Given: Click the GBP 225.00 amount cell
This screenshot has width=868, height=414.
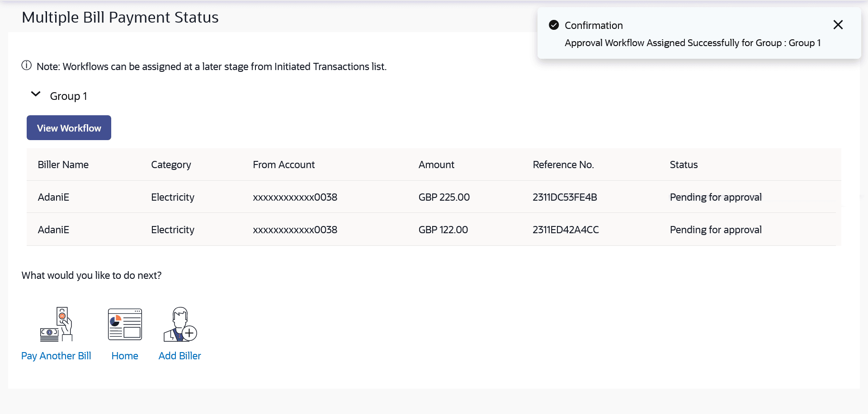Looking at the screenshot, I should pyautogui.click(x=444, y=198).
